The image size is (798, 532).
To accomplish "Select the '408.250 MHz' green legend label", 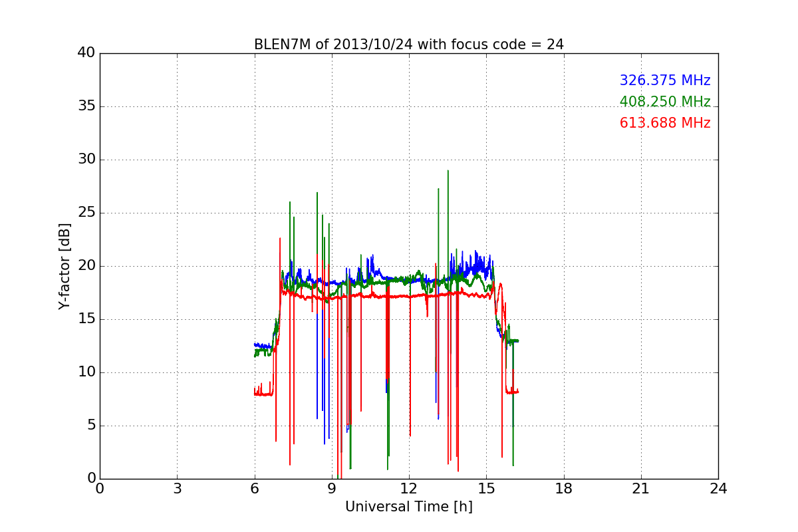I will pyautogui.click(x=665, y=102).
